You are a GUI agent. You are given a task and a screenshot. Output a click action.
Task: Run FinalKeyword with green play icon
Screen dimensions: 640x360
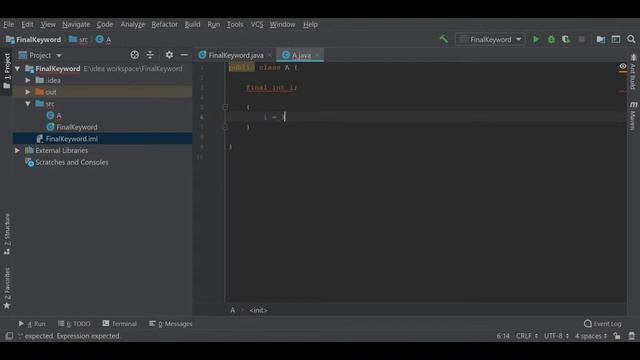pyautogui.click(x=536, y=39)
